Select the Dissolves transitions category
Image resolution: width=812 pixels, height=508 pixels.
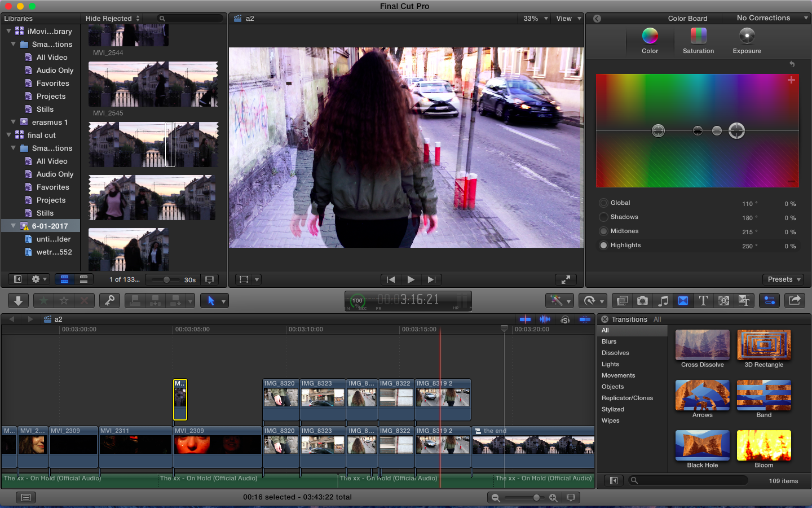pyautogui.click(x=615, y=353)
